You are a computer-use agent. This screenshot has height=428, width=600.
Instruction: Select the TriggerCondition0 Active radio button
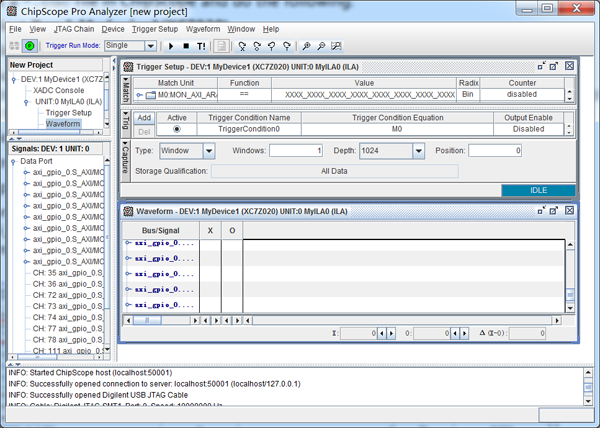pos(176,129)
